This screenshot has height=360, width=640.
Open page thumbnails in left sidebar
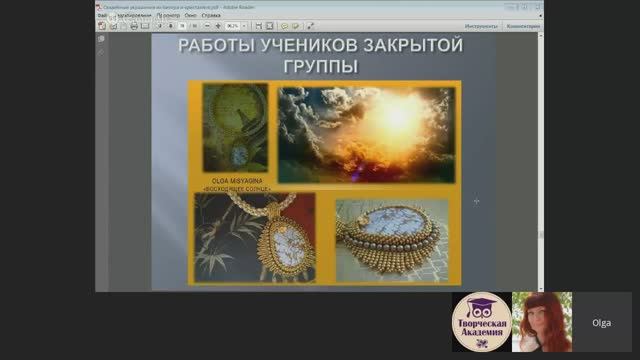tap(101, 39)
